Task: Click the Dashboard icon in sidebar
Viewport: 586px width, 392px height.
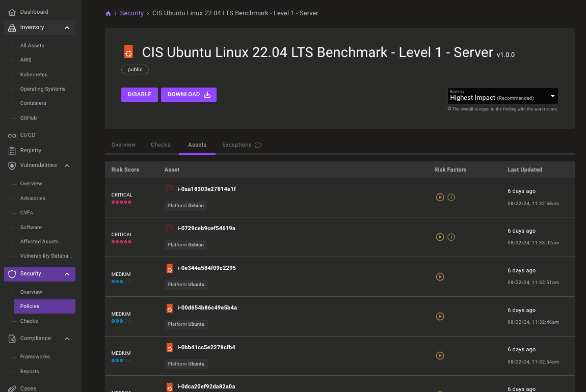Action: [x=12, y=12]
